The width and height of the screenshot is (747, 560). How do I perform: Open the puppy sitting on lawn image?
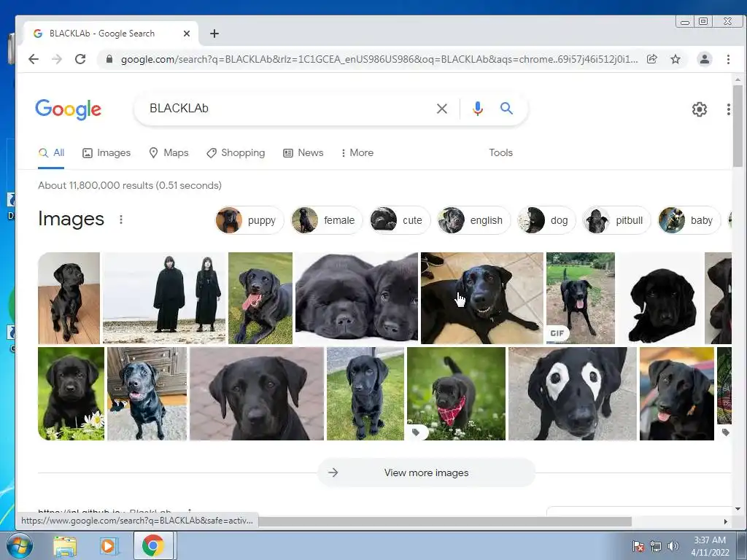[x=365, y=394]
